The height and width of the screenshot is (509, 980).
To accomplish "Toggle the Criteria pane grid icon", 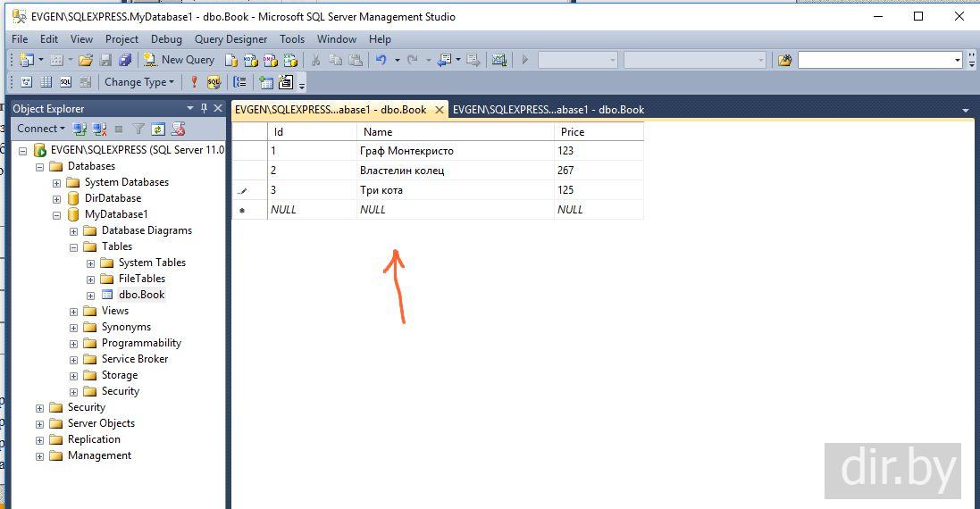I will (x=46, y=82).
